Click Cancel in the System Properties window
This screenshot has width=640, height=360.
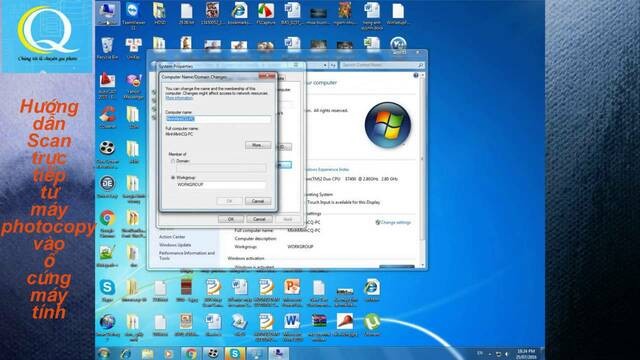[259, 219]
